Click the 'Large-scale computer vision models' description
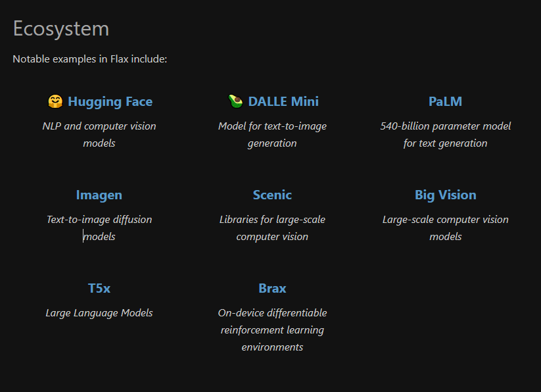Image resolution: width=541 pixels, height=392 pixels. point(445,228)
